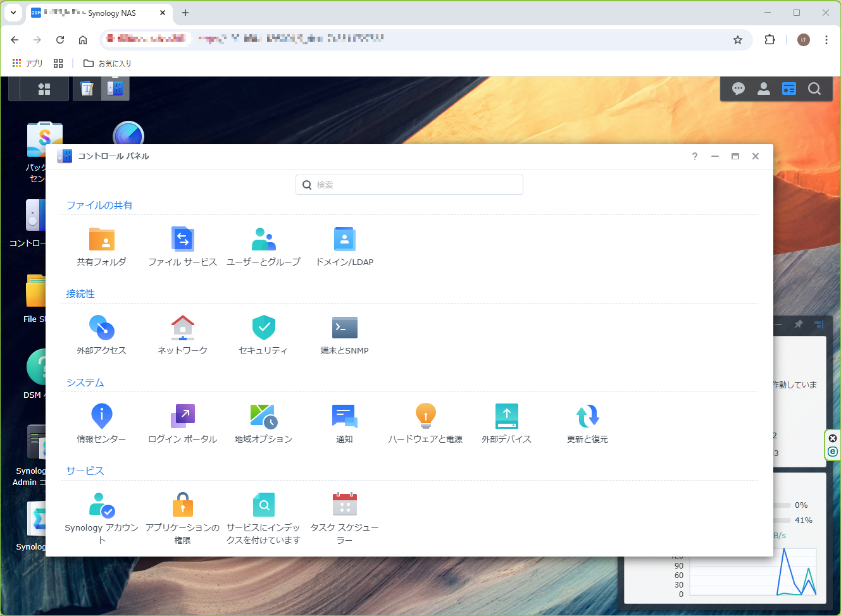Open User & Group (ユーザーとグループ)
The height and width of the screenshot is (616, 841).
(x=263, y=247)
